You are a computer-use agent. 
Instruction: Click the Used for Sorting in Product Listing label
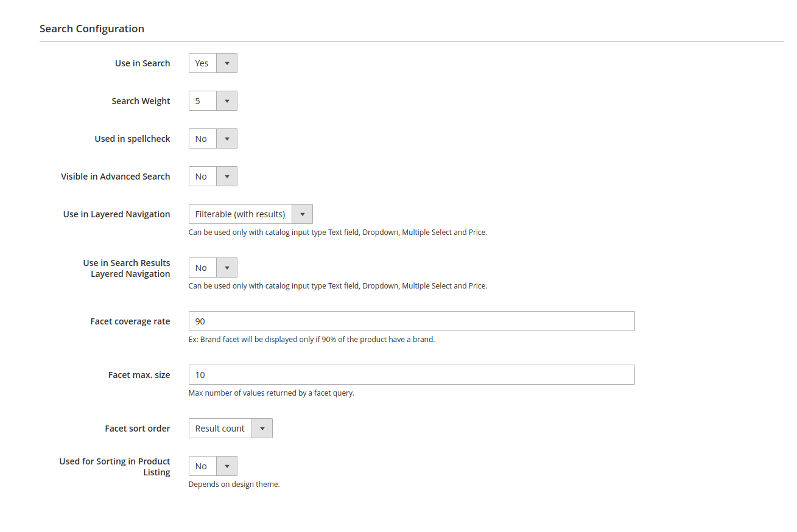click(x=114, y=466)
